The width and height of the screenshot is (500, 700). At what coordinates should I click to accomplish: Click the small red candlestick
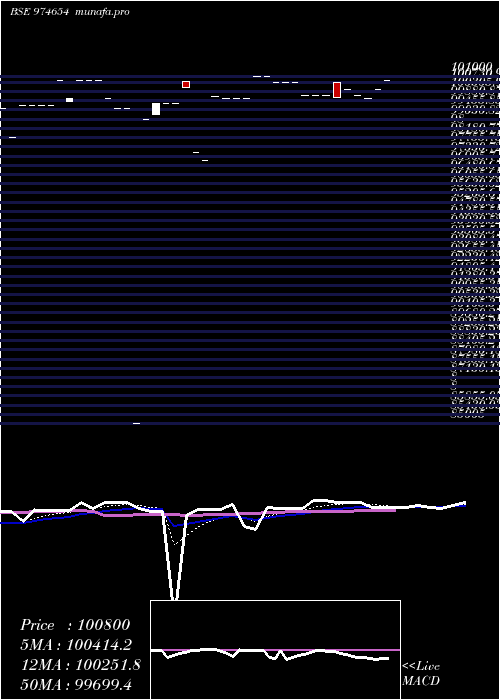coord(186,84)
